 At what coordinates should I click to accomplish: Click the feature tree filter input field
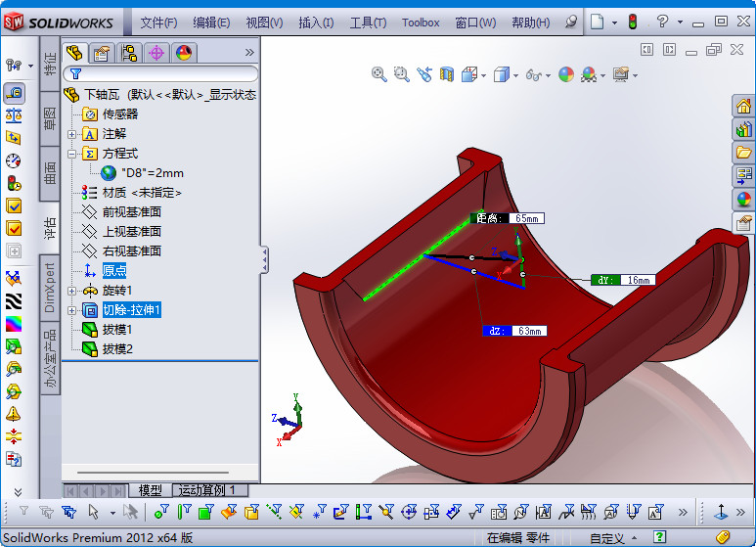click(160, 73)
